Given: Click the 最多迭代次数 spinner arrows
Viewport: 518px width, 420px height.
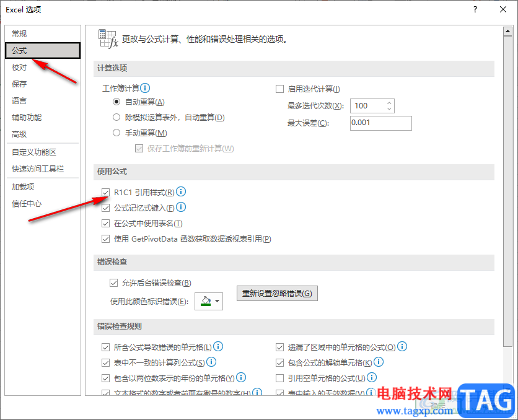Looking at the screenshot, I should pos(389,106).
